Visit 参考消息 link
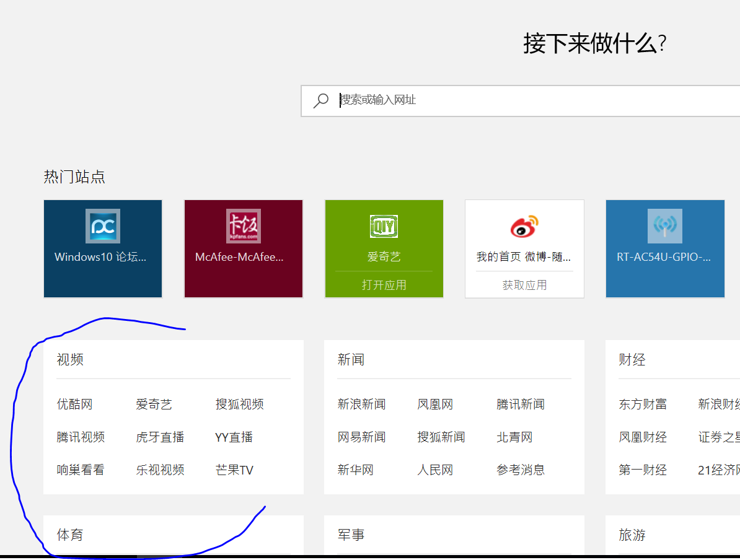The image size is (740, 560). pyautogui.click(x=521, y=470)
